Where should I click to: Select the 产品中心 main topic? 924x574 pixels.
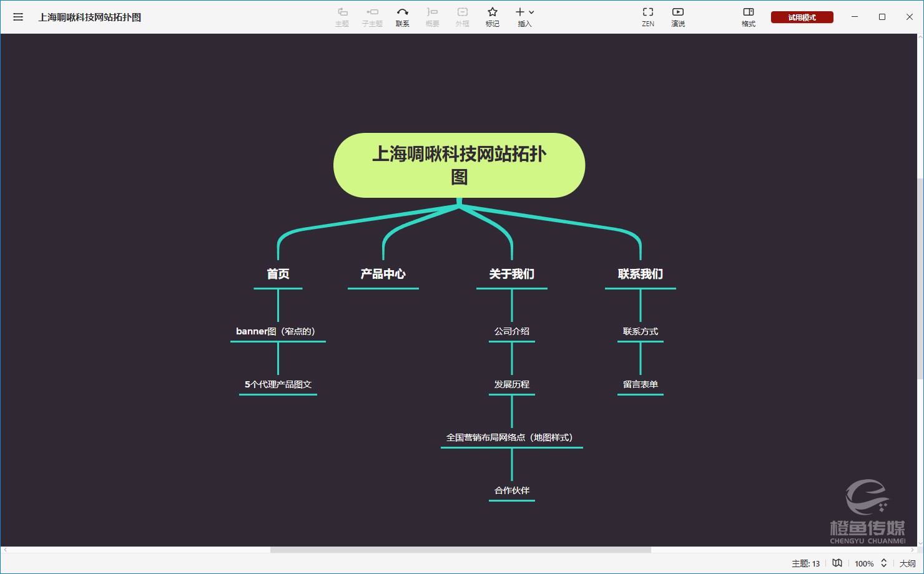pos(383,274)
